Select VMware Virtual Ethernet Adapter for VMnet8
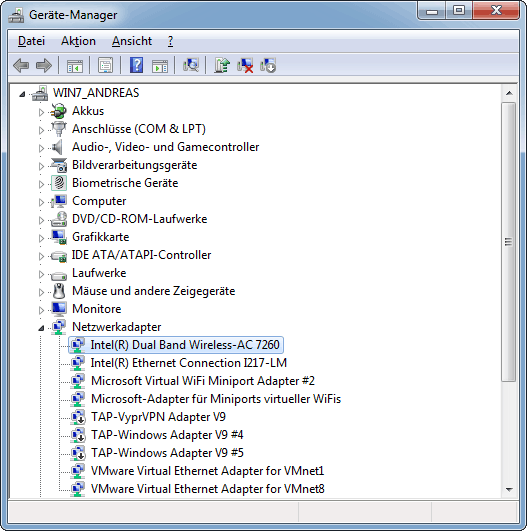 coord(207,489)
